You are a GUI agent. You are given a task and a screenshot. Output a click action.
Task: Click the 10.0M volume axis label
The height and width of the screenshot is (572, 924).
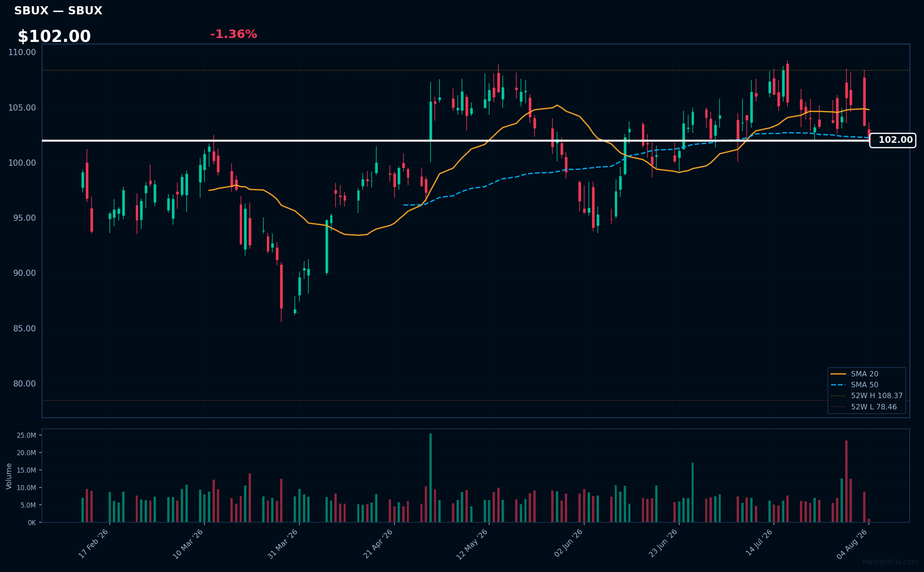[26, 488]
